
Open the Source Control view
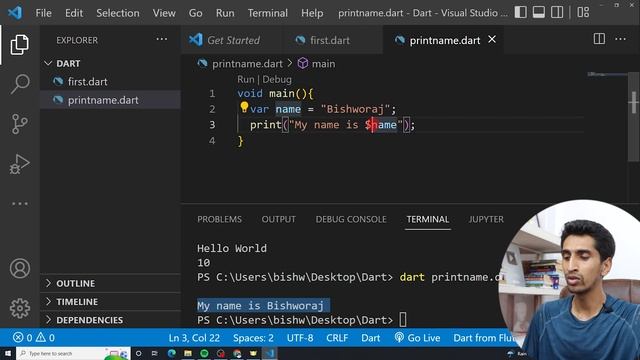tap(19, 124)
